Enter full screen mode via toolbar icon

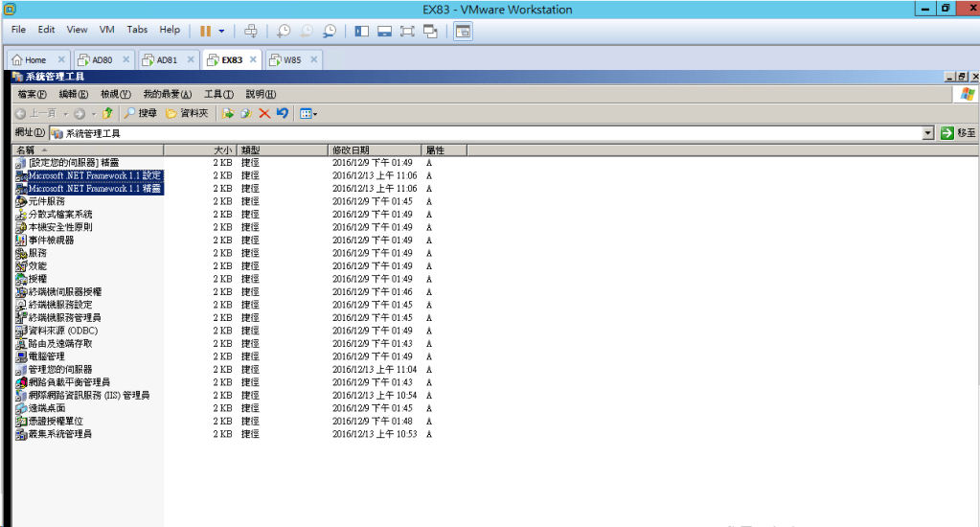[x=407, y=31]
